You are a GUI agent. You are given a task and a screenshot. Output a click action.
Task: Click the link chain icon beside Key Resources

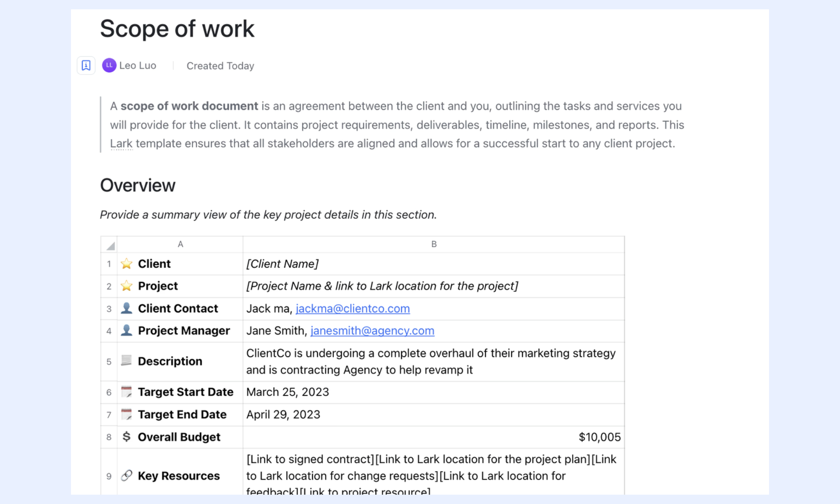(126, 475)
